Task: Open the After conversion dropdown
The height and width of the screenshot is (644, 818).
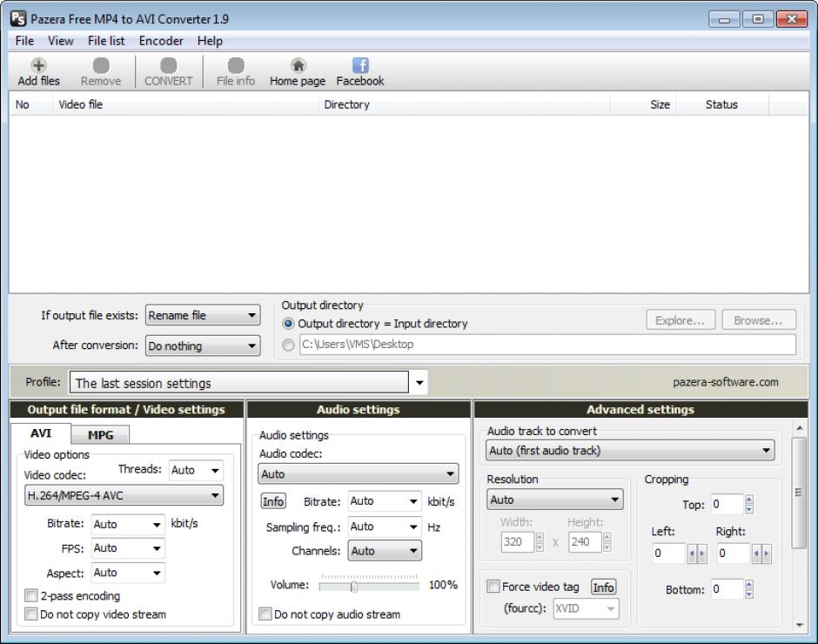Action: (x=203, y=345)
